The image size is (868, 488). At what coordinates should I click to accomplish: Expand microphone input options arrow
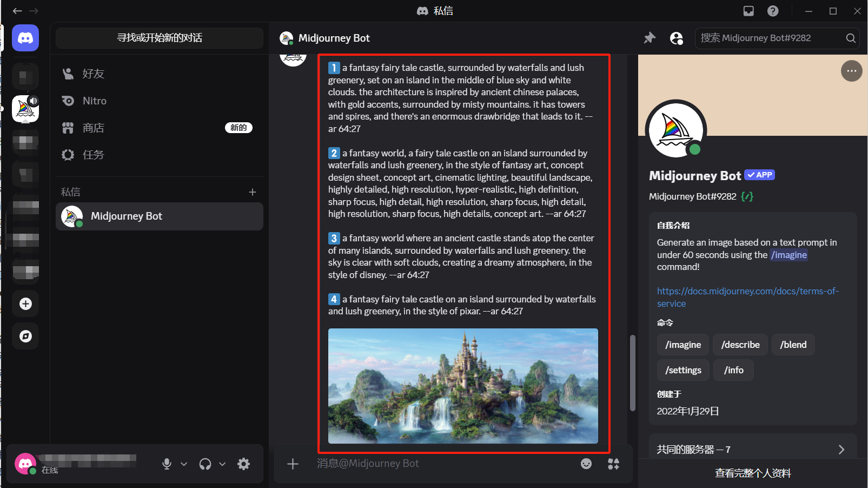tap(184, 464)
